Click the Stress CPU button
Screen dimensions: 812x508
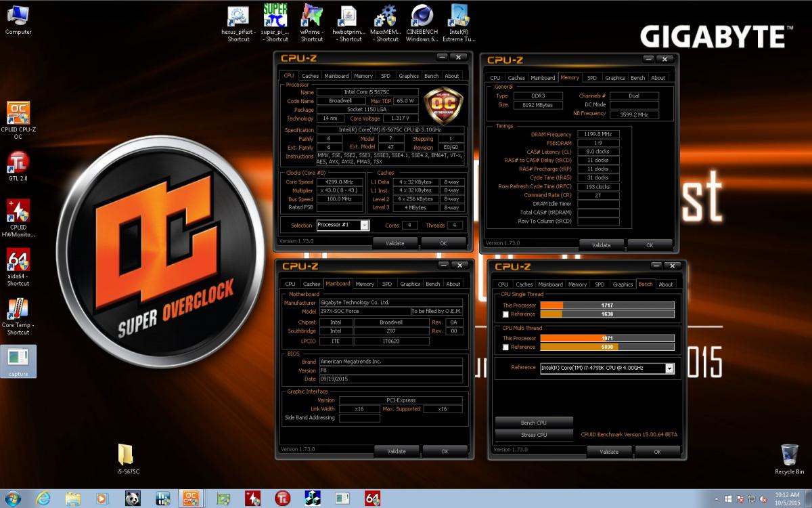[x=534, y=435]
